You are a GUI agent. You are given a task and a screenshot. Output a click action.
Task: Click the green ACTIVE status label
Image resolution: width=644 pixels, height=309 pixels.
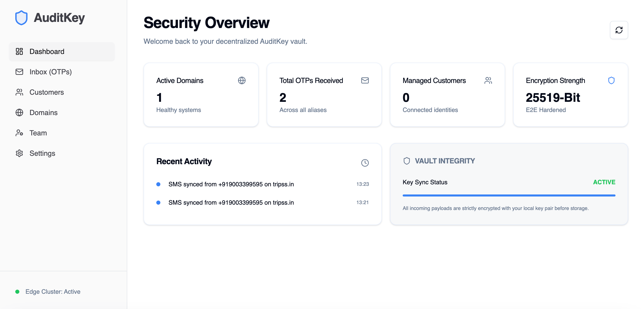point(604,182)
